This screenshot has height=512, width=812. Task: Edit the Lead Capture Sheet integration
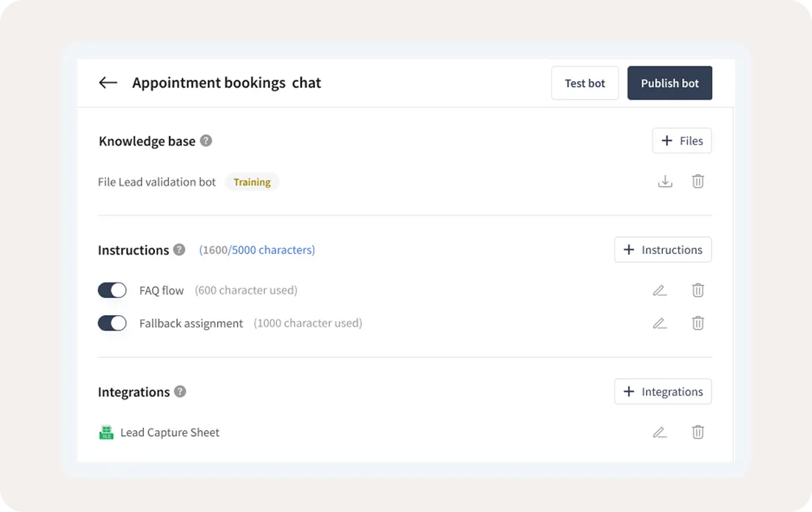659,432
